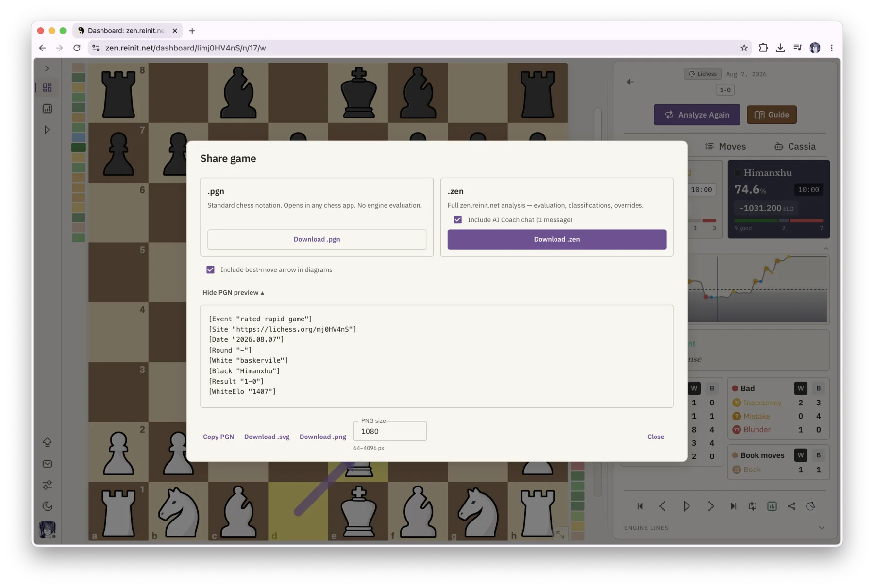This screenshot has height=588, width=874.
Task: Reload the page
Action: pos(77,48)
